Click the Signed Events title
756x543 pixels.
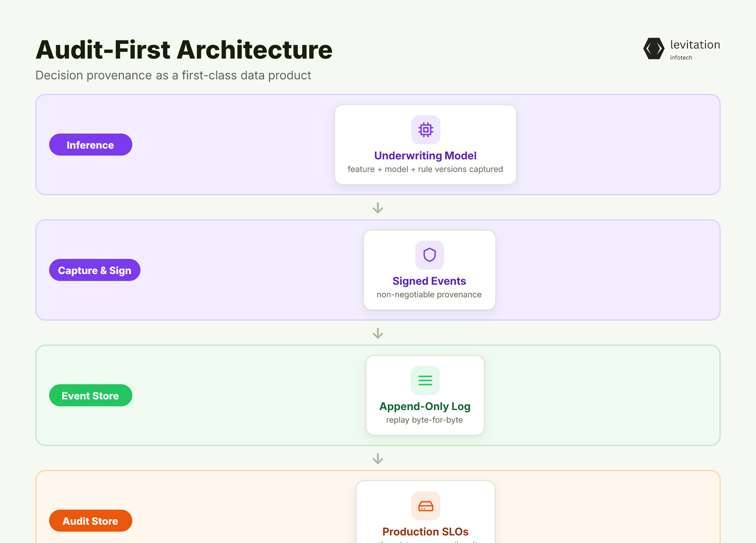(x=429, y=281)
